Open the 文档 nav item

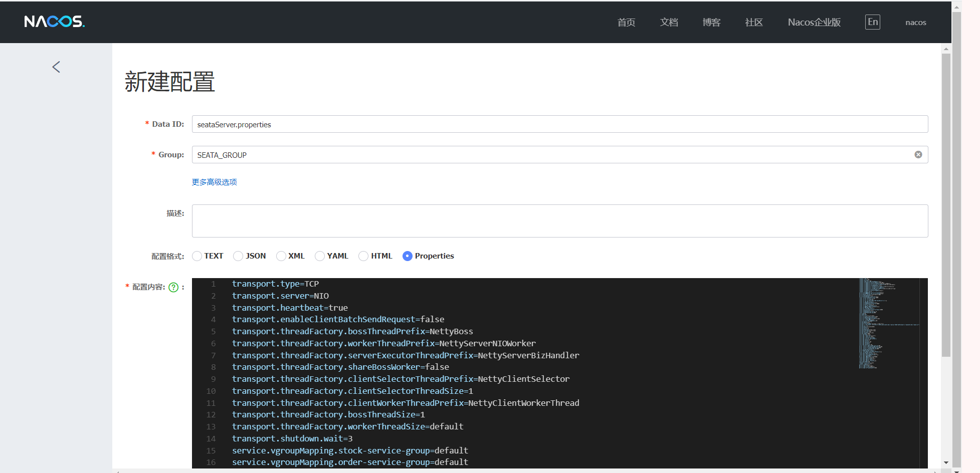[x=669, y=23]
